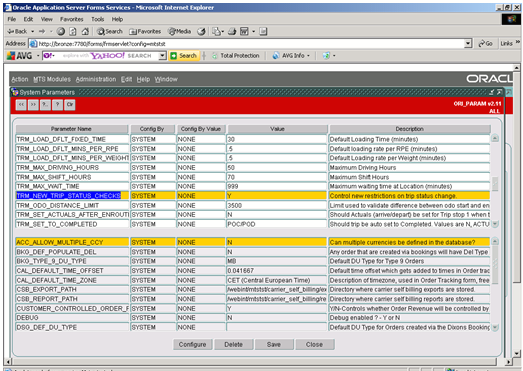Open the AVG logo dropdown arrow

click(38, 56)
